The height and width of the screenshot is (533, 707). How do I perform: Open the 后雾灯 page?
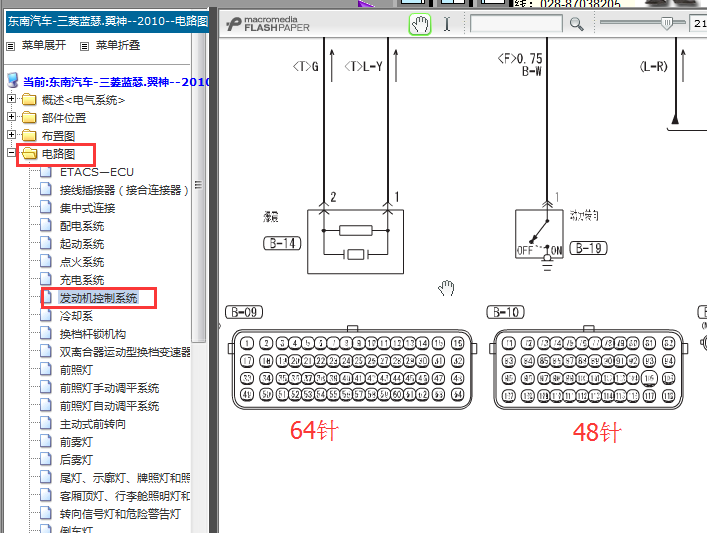coord(76,460)
